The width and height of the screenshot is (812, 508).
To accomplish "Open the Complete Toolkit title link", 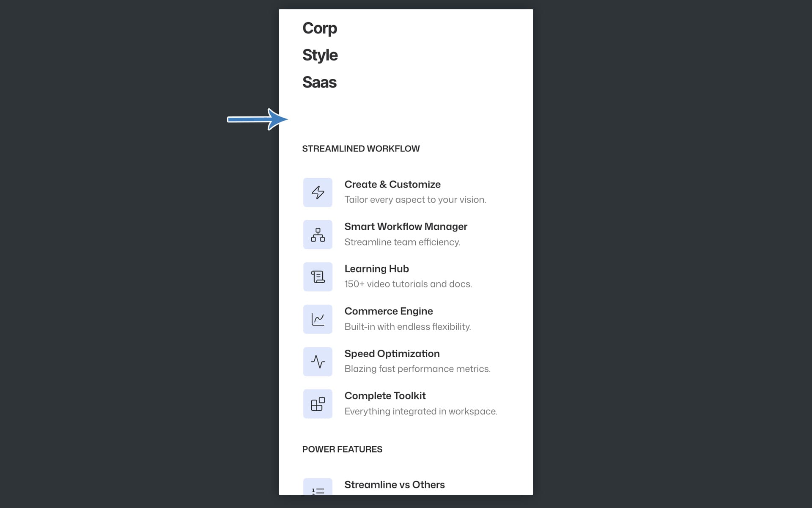I will tap(385, 396).
